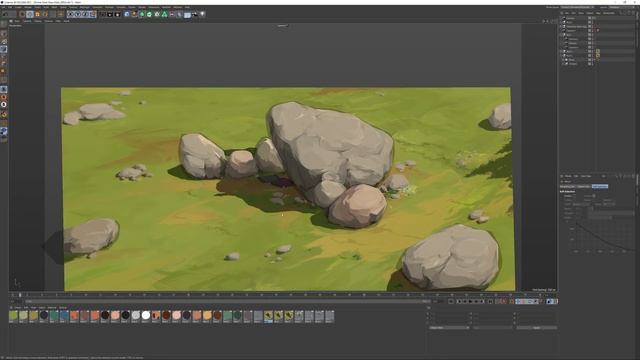Open Material Manager Create menu
The width and height of the screenshot is (640, 360).
18,307
